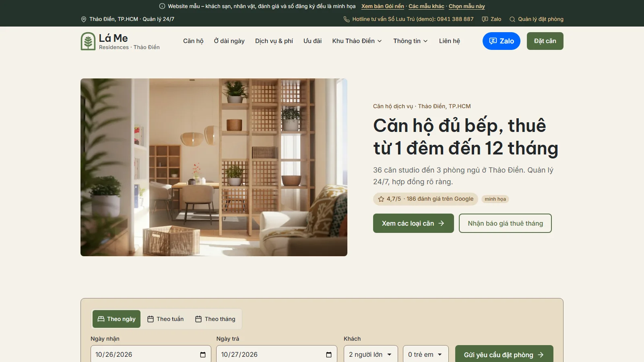
Task: Click the hotline number 0941 388 887
Action: point(455,19)
